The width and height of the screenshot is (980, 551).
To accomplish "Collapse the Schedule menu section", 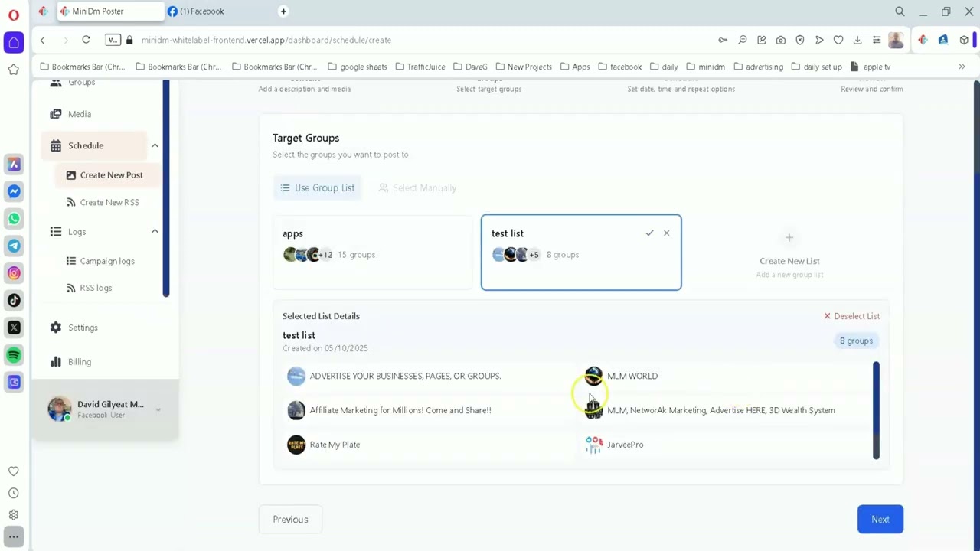I will click(155, 145).
